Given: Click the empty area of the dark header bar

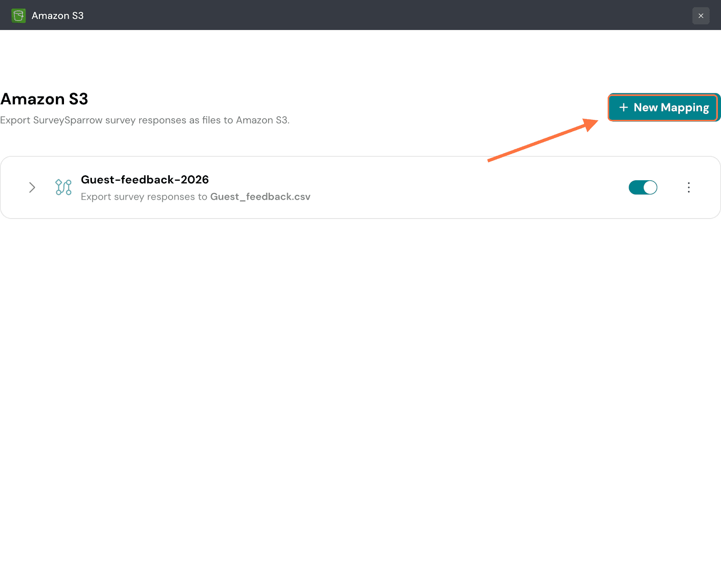Looking at the screenshot, I should (360, 16).
